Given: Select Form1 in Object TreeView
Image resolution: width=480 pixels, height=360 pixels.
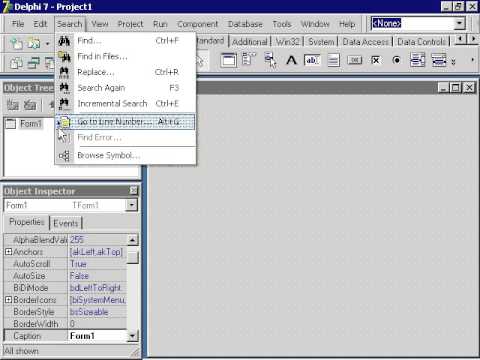Looking at the screenshot, I should (31, 124).
